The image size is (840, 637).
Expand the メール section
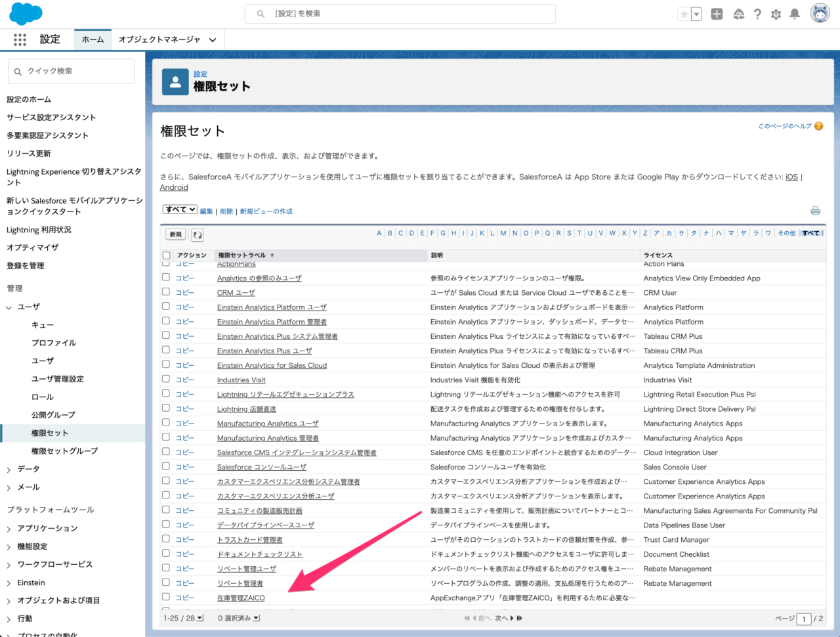click(9, 487)
